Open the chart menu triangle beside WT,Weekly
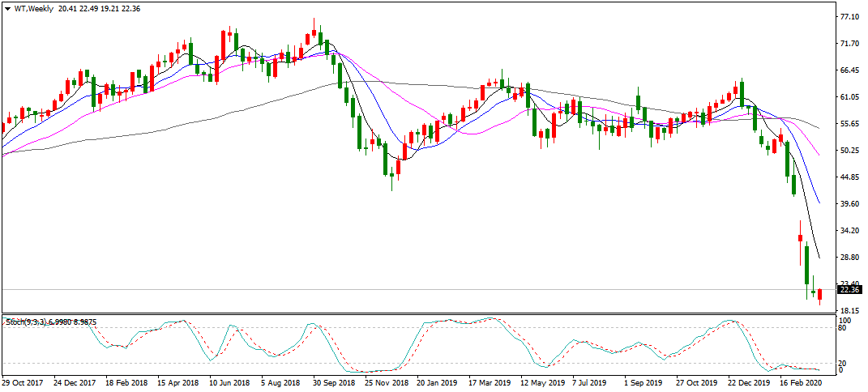Viewport: 868px width, 392px height. click(7, 8)
